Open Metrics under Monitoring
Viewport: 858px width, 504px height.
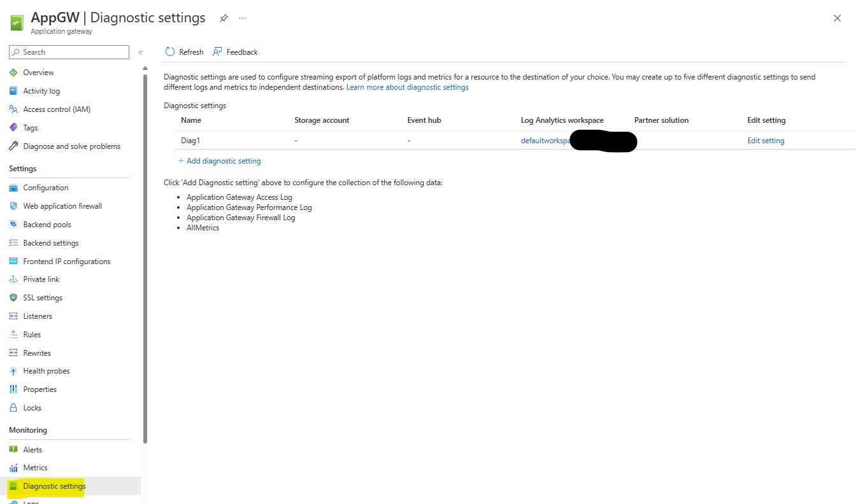click(36, 468)
